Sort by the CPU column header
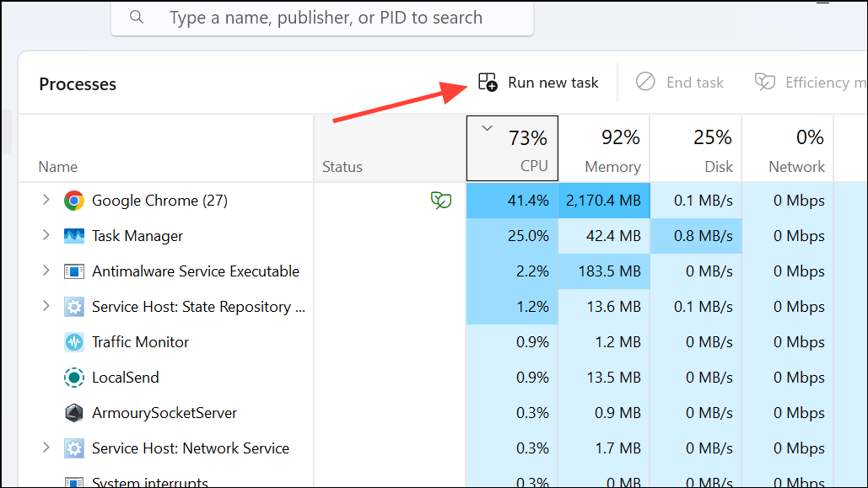Screen dimensions: 868x488 tap(512, 148)
